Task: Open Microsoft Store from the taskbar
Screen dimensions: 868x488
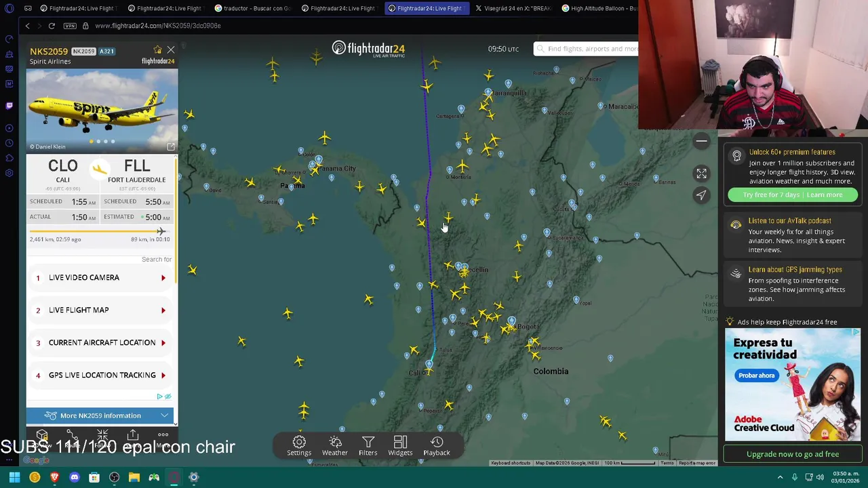Action: tap(94, 477)
